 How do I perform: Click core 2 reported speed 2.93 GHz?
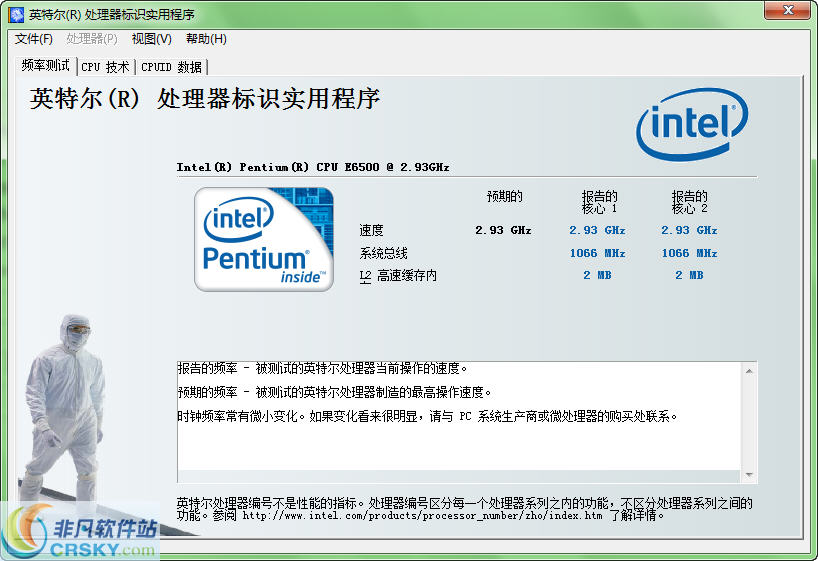(x=689, y=230)
